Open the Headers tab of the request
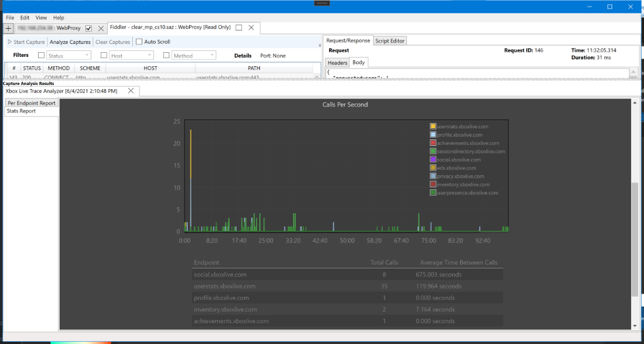This screenshot has width=644, height=344. coord(338,63)
